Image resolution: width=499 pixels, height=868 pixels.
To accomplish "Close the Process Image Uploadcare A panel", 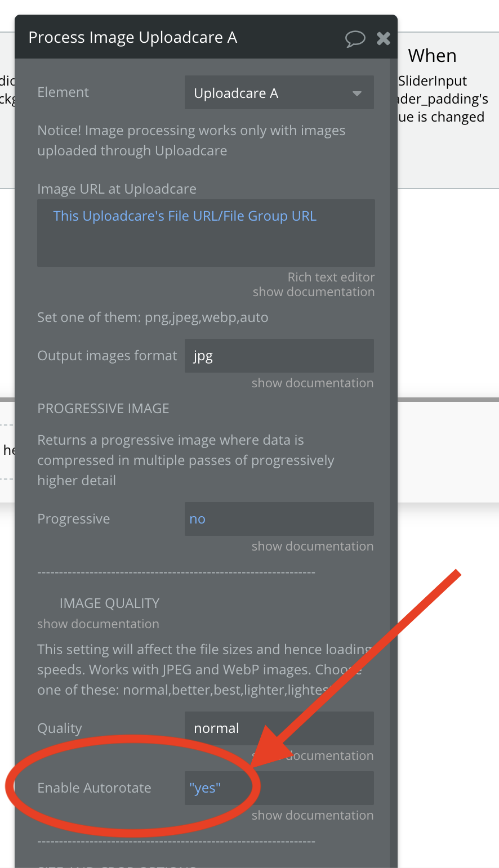I will coord(384,38).
